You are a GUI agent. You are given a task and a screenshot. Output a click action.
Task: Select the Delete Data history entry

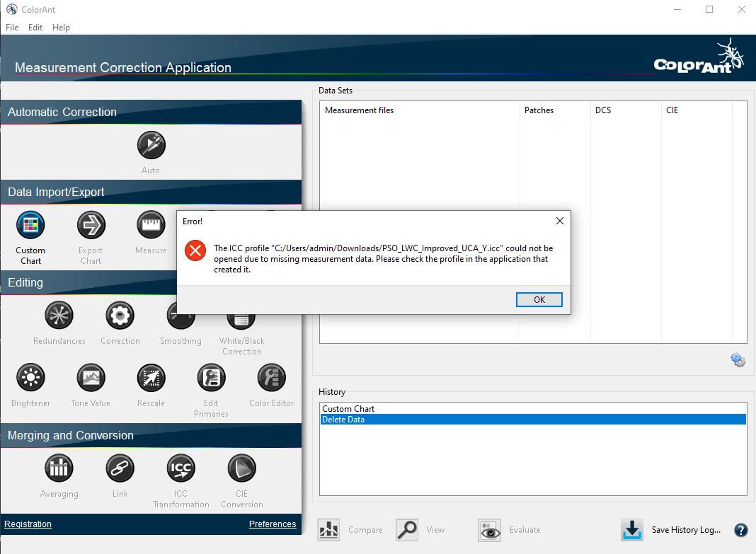[533, 420]
